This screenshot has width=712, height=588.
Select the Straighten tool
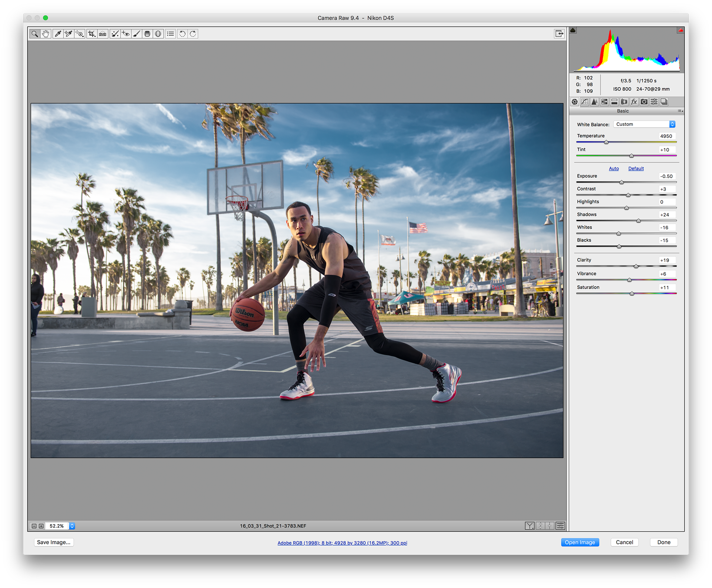click(103, 34)
